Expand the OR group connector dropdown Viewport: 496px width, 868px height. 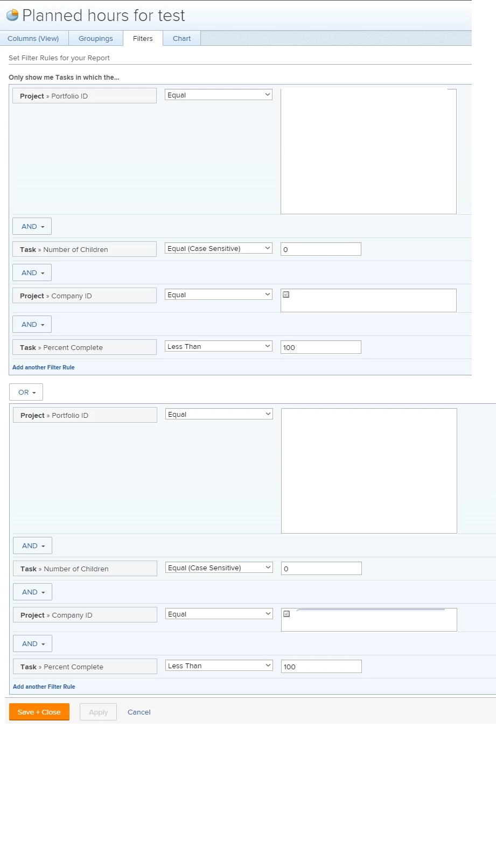pyautogui.click(x=26, y=392)
